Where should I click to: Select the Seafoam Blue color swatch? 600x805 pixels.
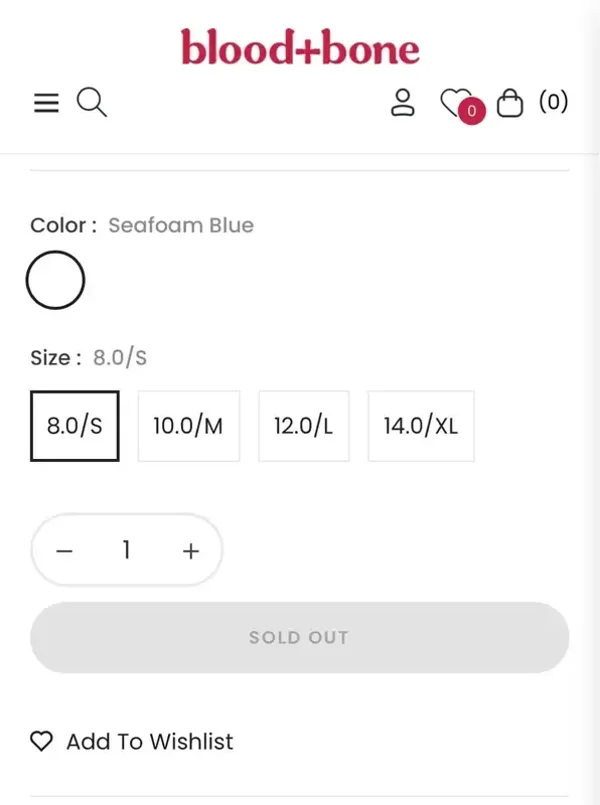(56, 280)
